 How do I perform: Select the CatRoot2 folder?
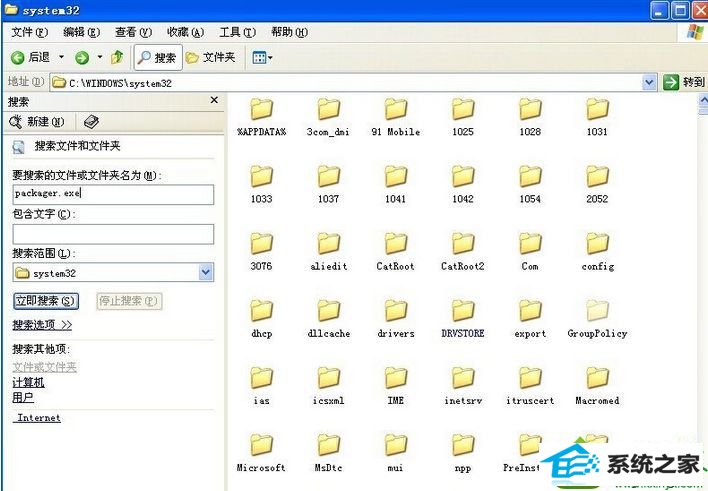pos(463,252)
